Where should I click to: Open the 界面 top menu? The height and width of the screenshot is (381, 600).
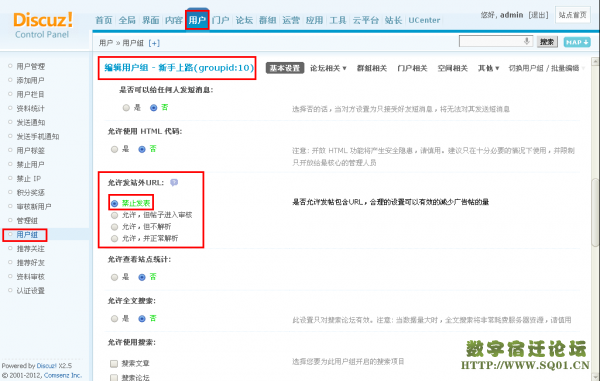tap(150, 20)
